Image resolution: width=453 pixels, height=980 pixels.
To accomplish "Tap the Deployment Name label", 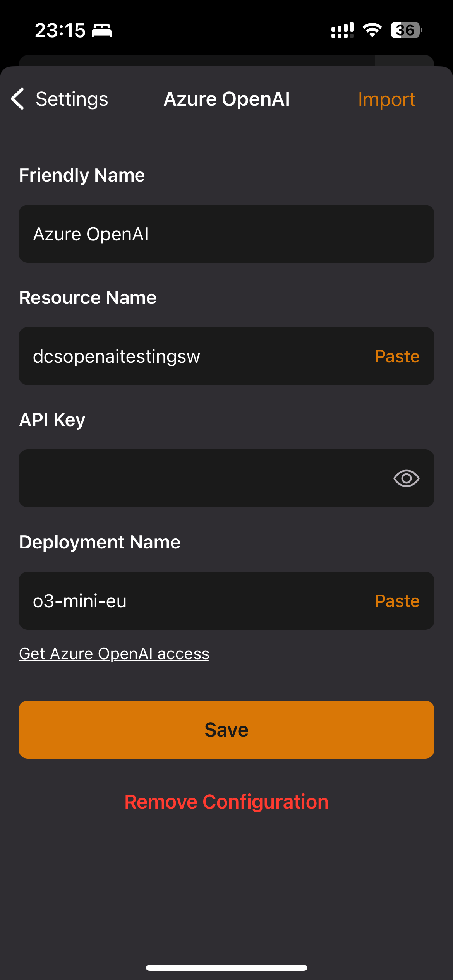I will point(100,542).
